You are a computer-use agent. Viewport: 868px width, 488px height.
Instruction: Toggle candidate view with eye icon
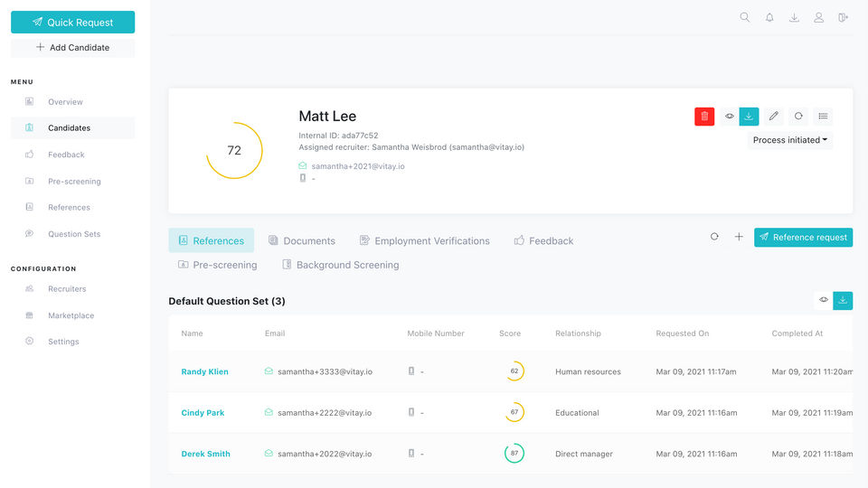pyautogui.click(x=729, y=117)
